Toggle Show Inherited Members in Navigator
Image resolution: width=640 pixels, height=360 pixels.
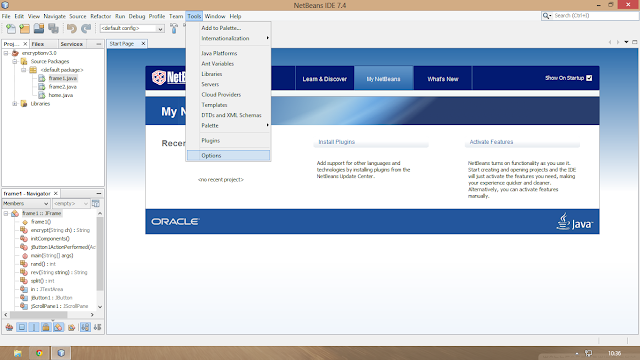point(9,327)
